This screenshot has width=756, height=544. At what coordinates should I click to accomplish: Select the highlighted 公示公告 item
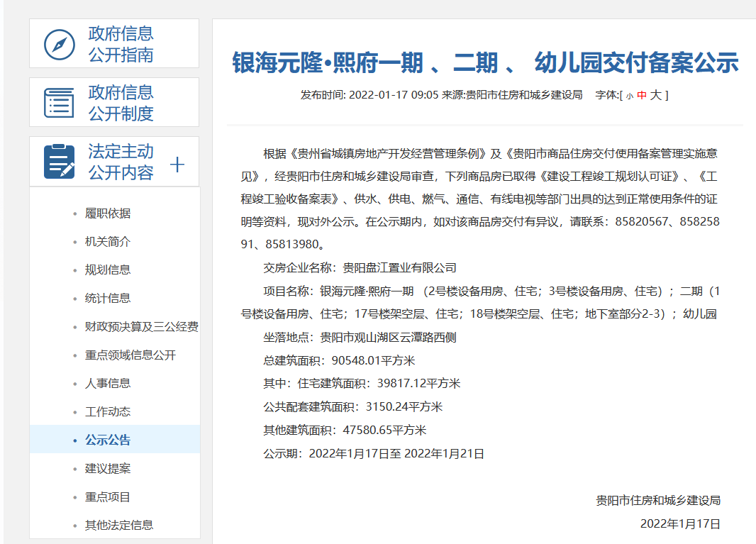[108, 440]
